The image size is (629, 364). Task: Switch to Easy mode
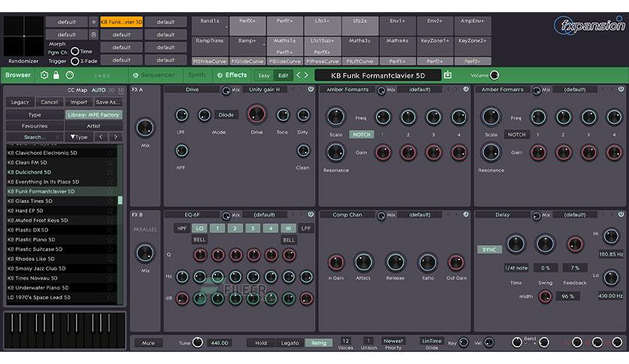click(x=264, y=75)
